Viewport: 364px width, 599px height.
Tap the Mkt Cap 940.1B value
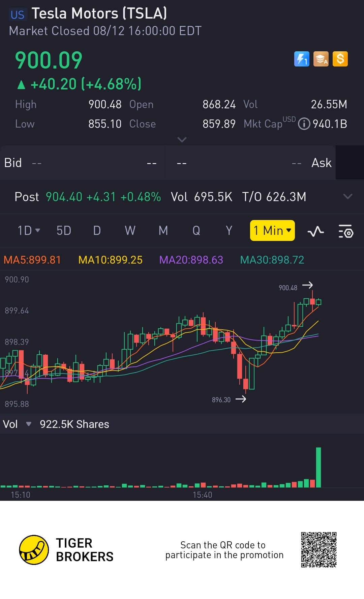point(330,124)
